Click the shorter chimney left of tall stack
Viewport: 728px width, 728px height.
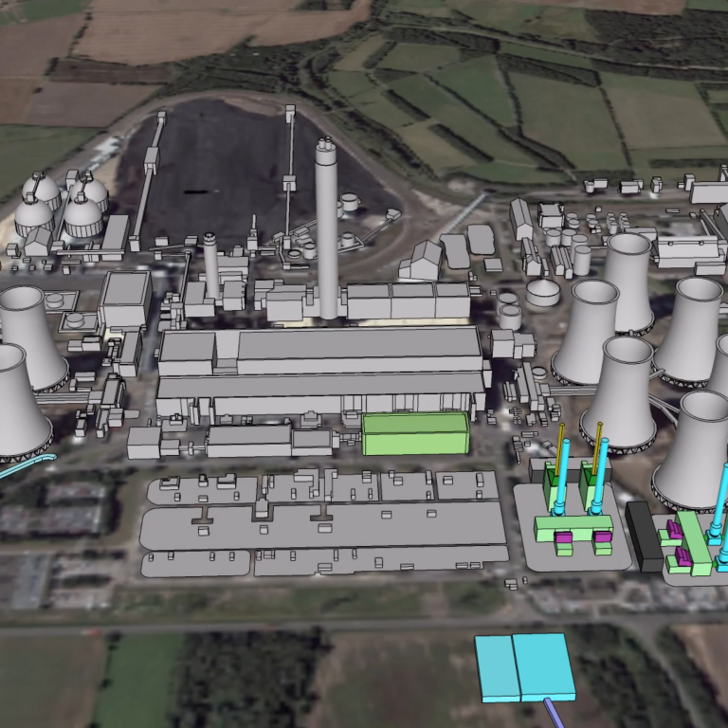(x=210, y=264)
